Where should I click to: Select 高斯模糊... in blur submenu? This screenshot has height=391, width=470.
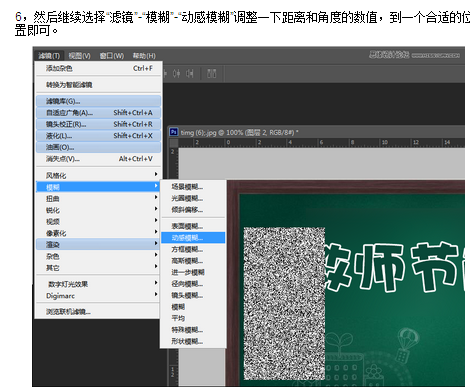193,261
